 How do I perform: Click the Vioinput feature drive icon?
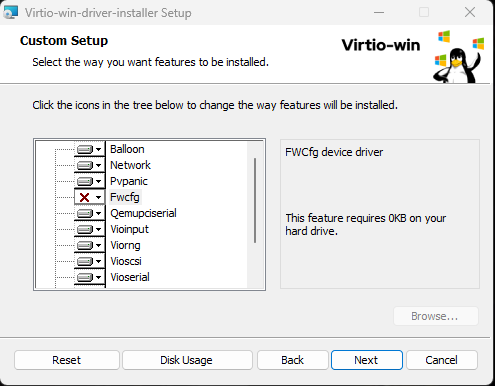click(x=85, y=229)
